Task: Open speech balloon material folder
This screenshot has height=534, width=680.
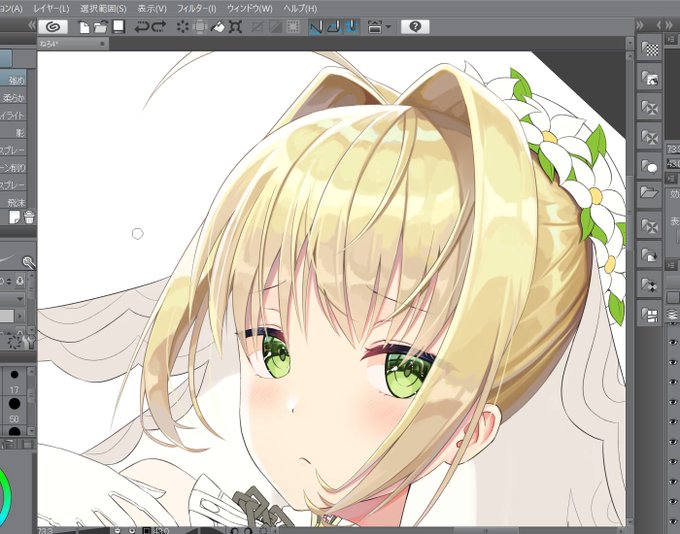Action: pyautogui.click(x=649, y=166)
